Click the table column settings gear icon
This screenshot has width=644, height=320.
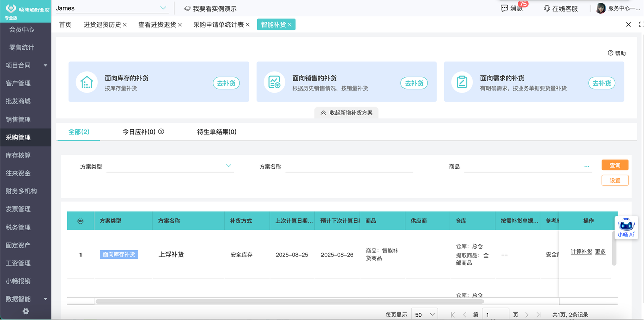click(x=80, y=221)
